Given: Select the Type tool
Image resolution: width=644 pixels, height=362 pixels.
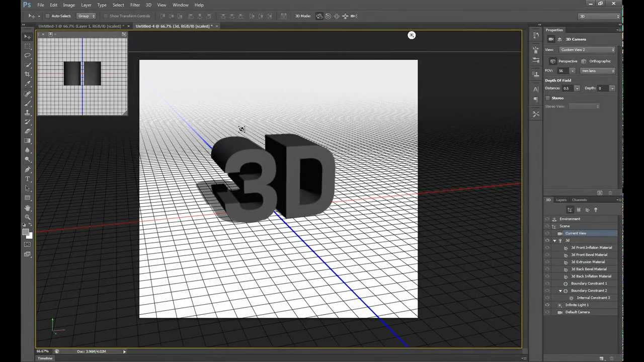Looking at the screenshot, I should (x=28, y=178).
